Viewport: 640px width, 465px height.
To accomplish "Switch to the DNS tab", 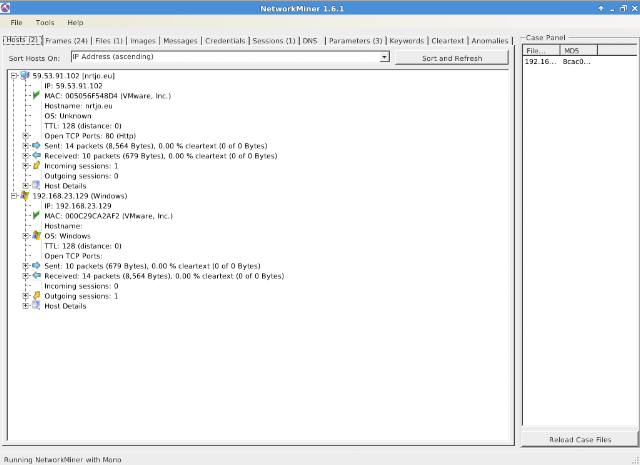I will [x=310, y=40].
